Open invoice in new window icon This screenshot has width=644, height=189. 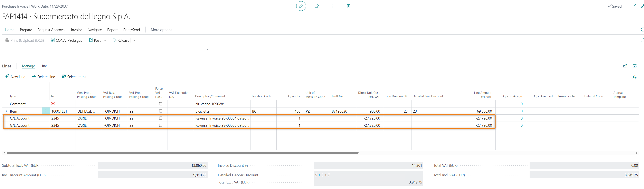coord(634,6)
